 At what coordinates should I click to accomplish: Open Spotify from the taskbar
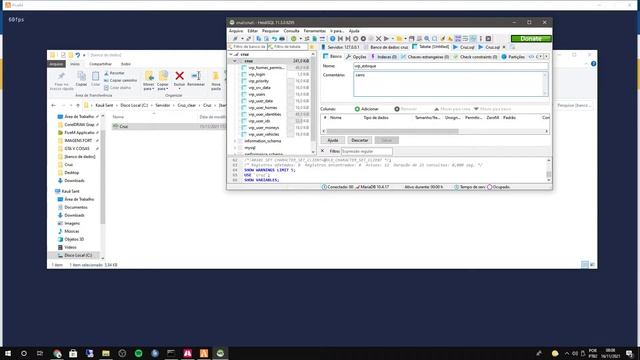(x=138, y=353)
